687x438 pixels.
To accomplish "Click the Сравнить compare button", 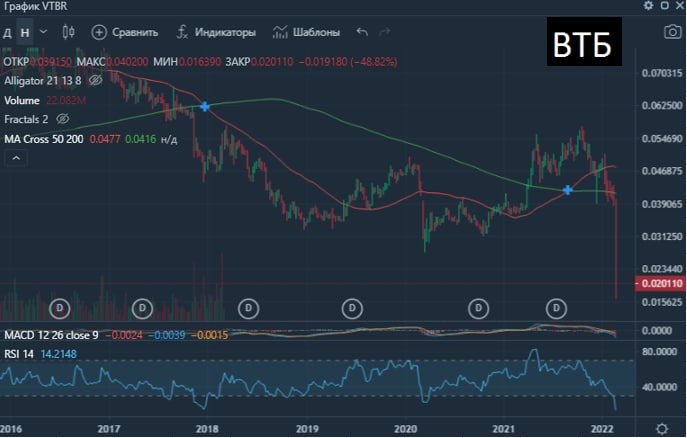I will coord(124,32).
